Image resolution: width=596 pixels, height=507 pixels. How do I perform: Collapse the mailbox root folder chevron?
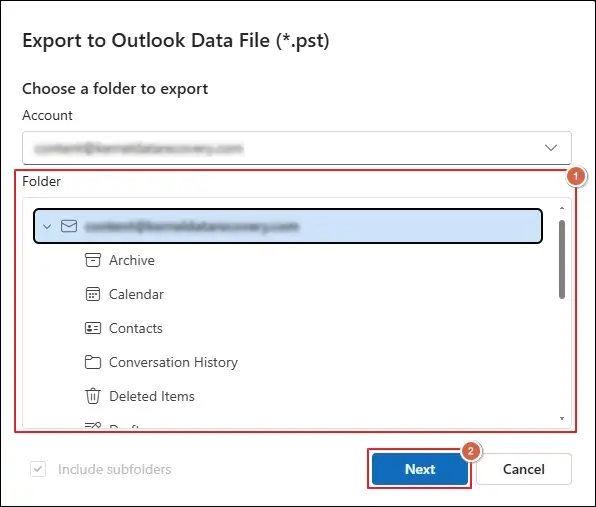[x=47, y=227]
